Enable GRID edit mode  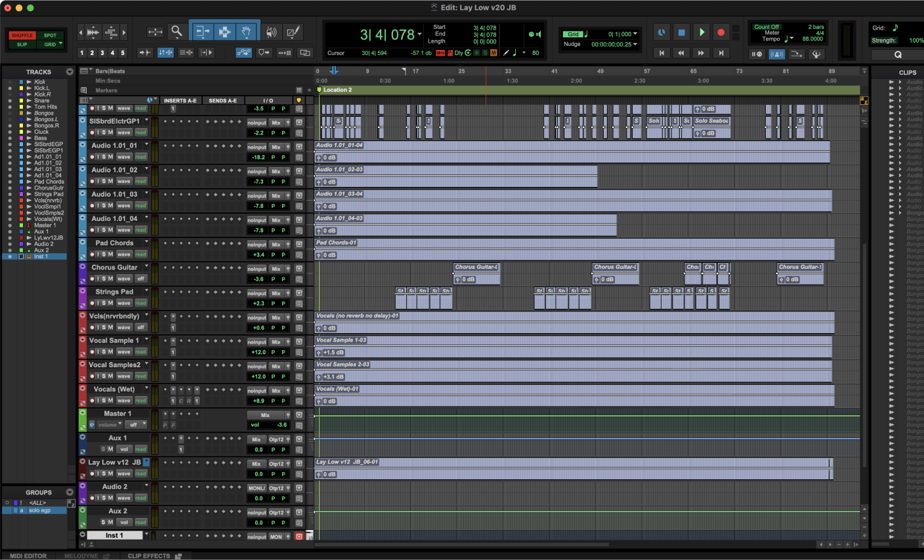51,45
